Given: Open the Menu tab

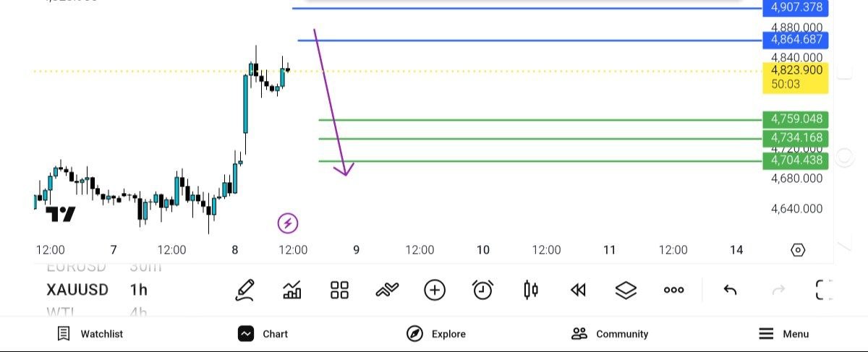Looking at the screenshot, I should [784, 334].
